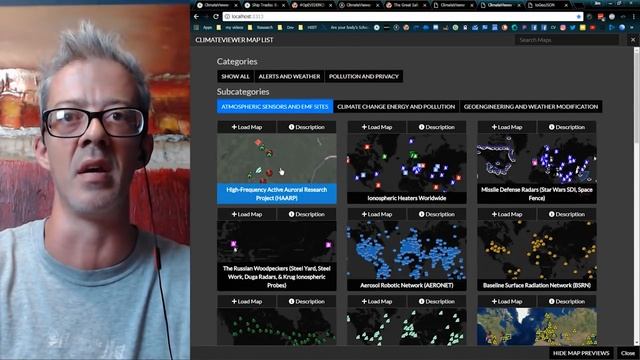Click the Close button at bottom right
Screen dimensions: 640x360
(628, 353)
